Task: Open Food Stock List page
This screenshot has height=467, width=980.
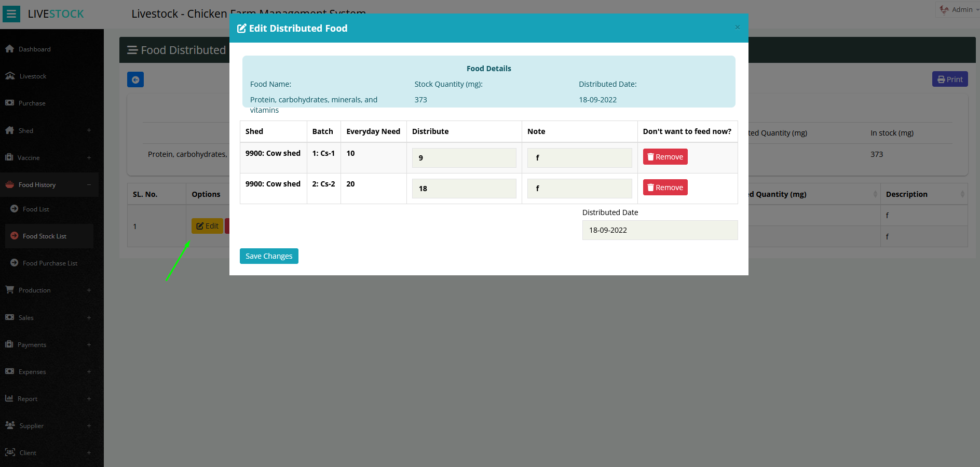Action: tap(45, 236)
